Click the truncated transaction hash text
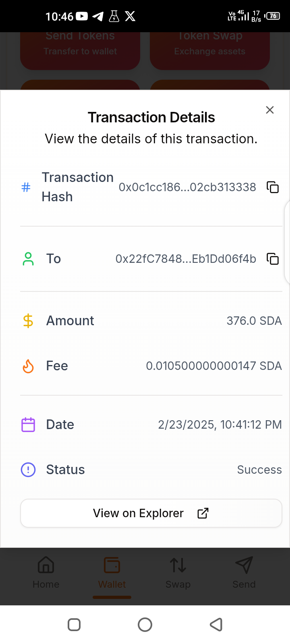290x644 pixels. click(x=187, y=187)
